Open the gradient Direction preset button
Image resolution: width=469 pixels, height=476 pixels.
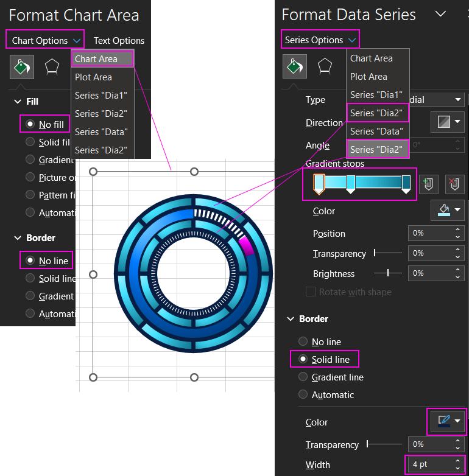[448, 122]
